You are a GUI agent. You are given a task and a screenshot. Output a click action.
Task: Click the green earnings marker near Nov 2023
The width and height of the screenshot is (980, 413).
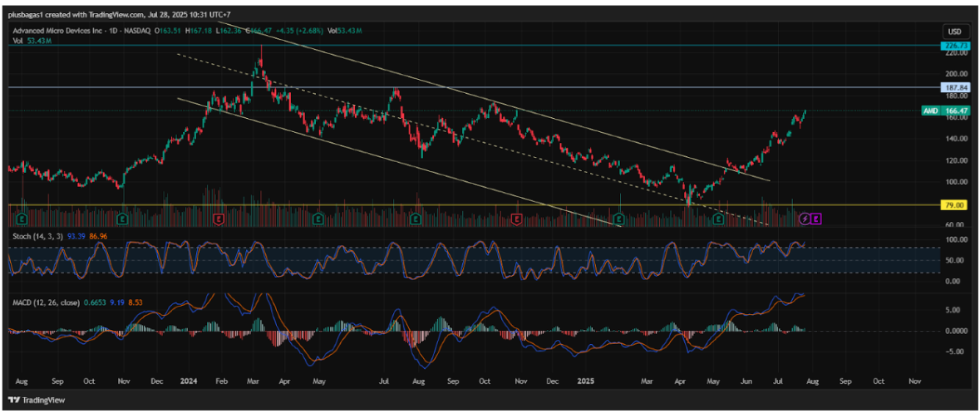coord(122,219)
